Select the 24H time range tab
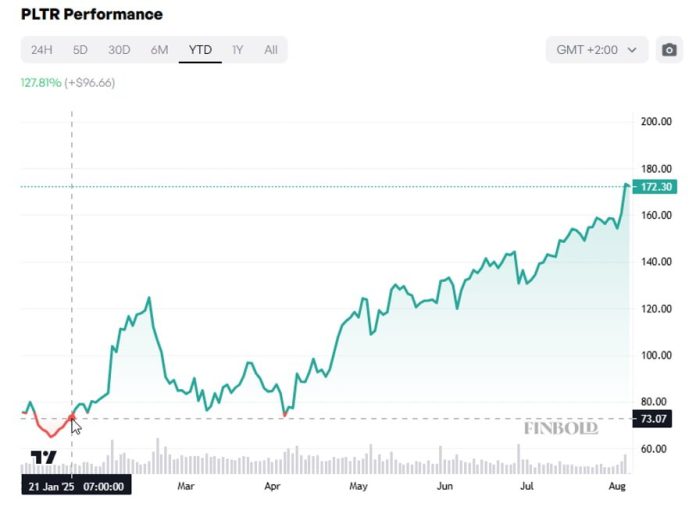 [x=41, y=49]
